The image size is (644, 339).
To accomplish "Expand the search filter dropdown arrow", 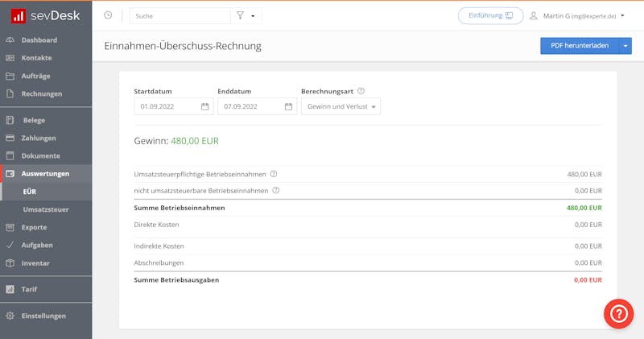I will pyautogui.click(x=253, y=16).
